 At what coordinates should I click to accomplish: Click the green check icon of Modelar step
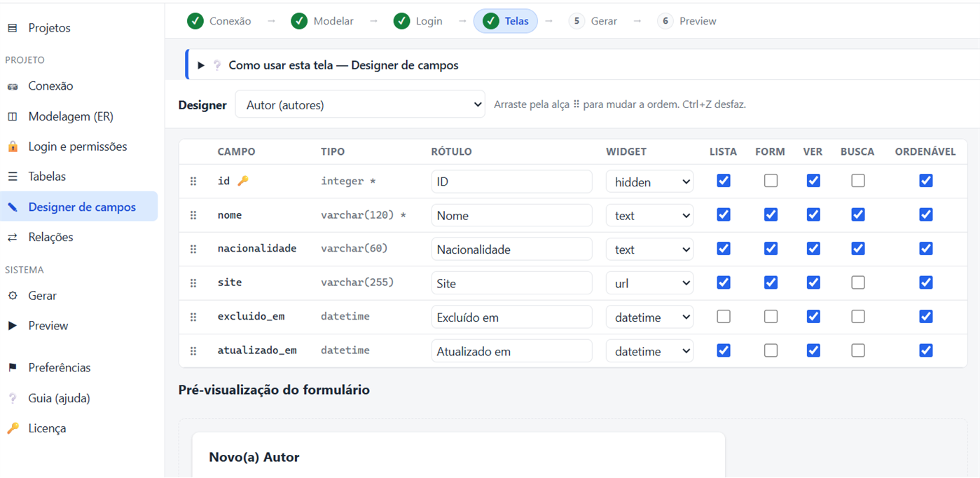299,21
